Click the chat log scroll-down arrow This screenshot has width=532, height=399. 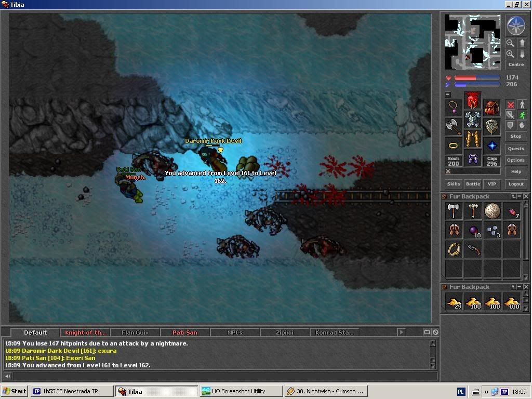click(433, 366)
